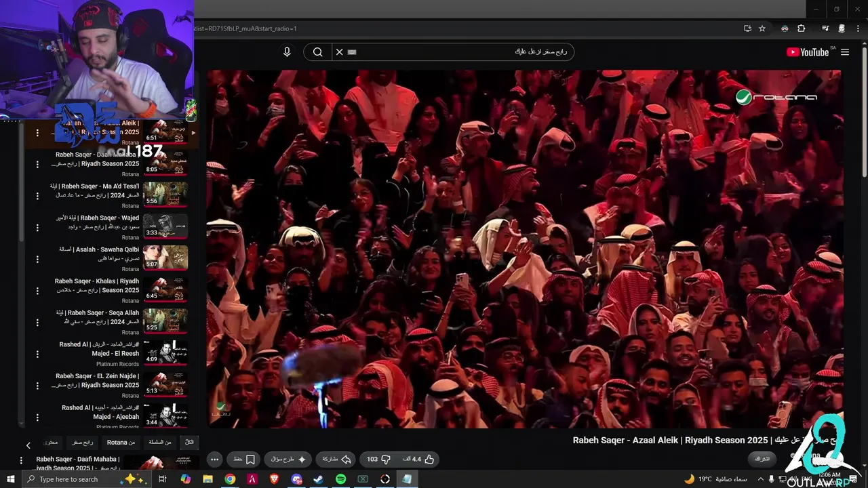This screenshot has width=868, height=488.
Task: Click inside the YouTube search input field
Action: click(460, 52)
